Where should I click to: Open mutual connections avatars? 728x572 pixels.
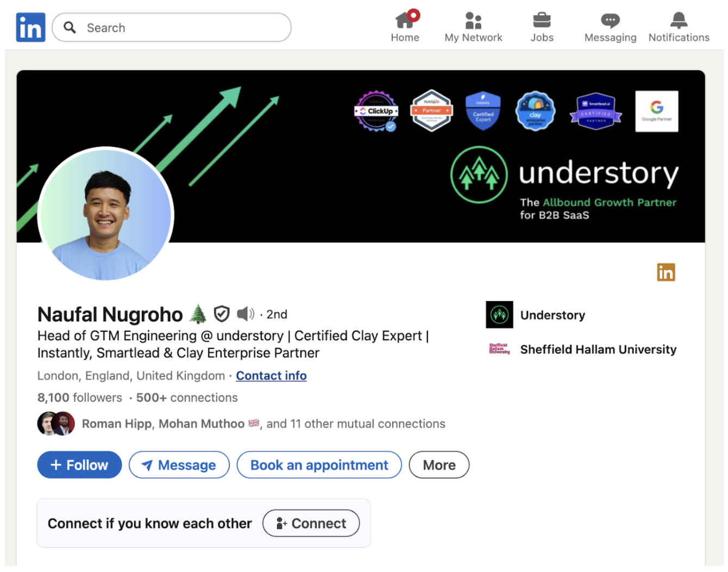pos(56,424)
